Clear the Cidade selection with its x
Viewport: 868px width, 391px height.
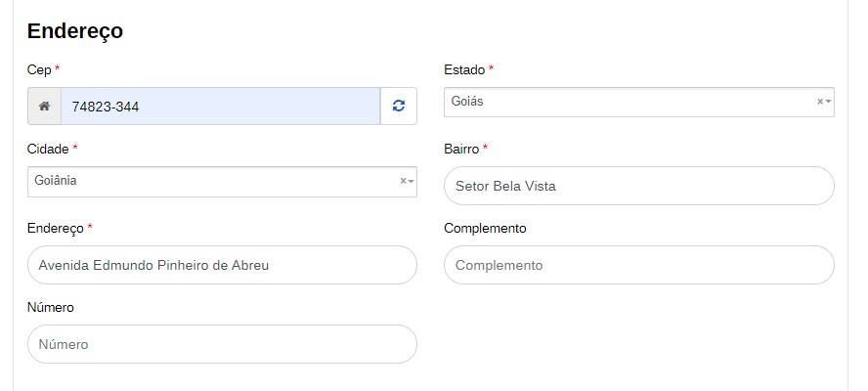click(403, 181)
